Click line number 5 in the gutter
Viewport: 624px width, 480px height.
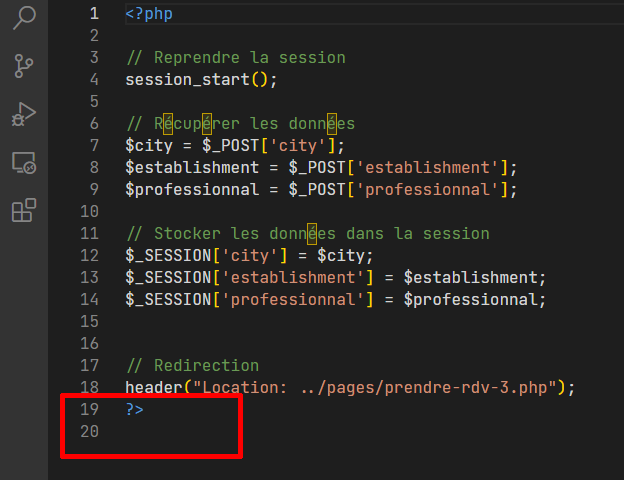pos(94,101)
